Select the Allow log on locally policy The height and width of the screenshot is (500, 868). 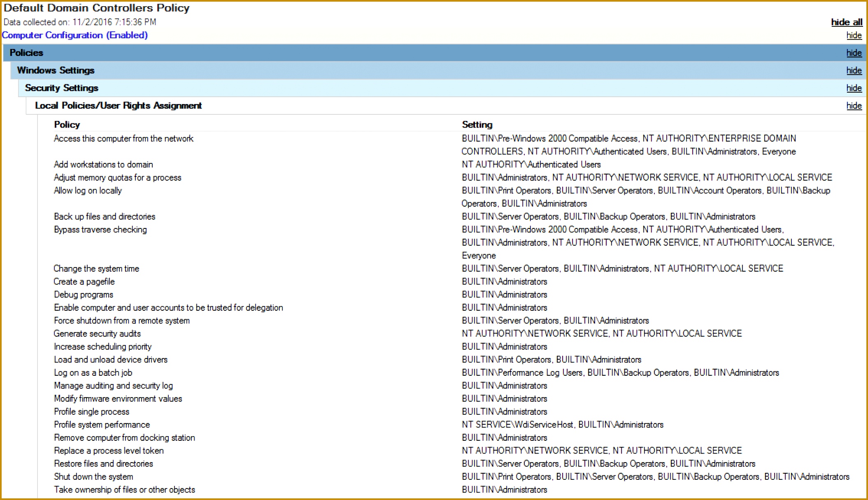(88, 191)
